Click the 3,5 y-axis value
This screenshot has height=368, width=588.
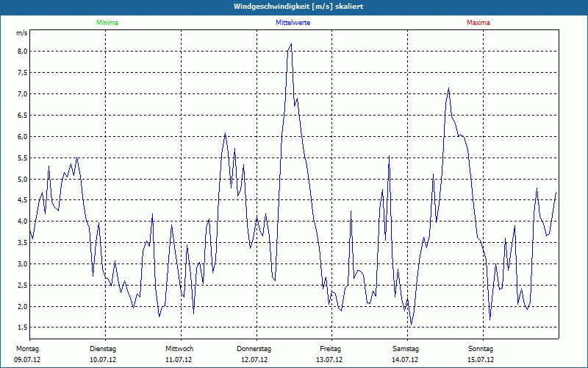pos(23,243)
